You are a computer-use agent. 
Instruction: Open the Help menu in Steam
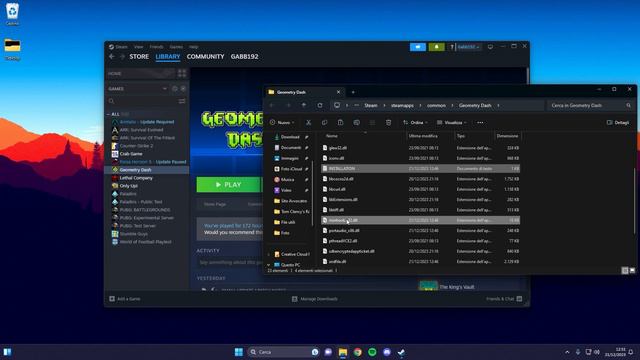[x=193, y=47]
